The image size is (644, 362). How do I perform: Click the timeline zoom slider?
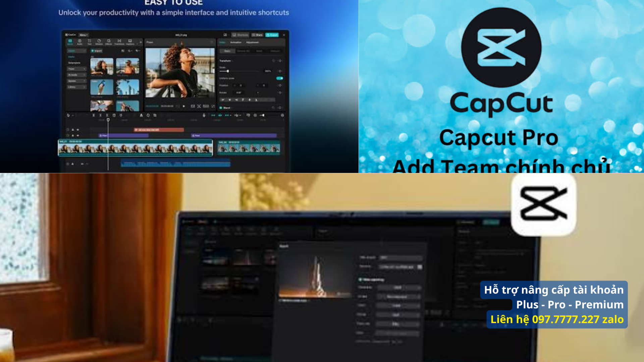pyautogui.click(x=263, y=115)
